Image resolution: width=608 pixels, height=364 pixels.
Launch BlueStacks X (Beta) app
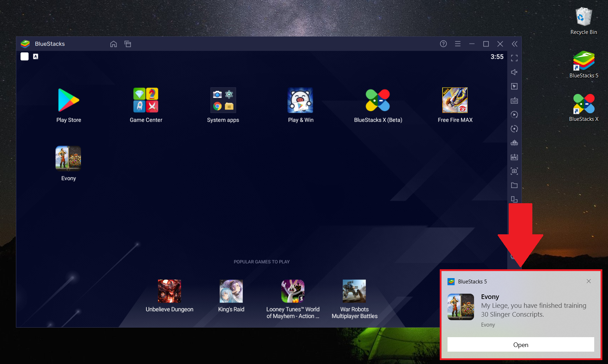(378, 100)
